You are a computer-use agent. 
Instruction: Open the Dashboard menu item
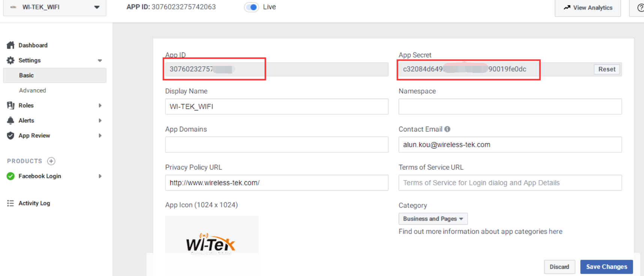click(x=33, y=45)
